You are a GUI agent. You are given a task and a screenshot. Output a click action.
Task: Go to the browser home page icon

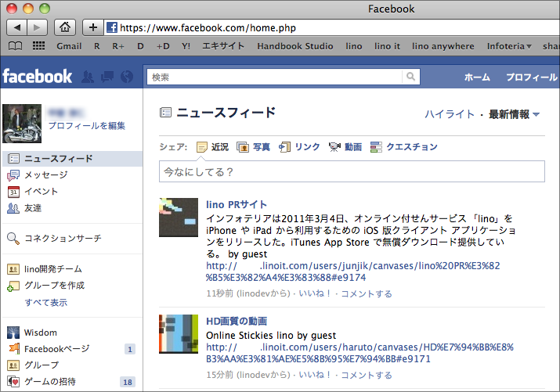(65, 27)
